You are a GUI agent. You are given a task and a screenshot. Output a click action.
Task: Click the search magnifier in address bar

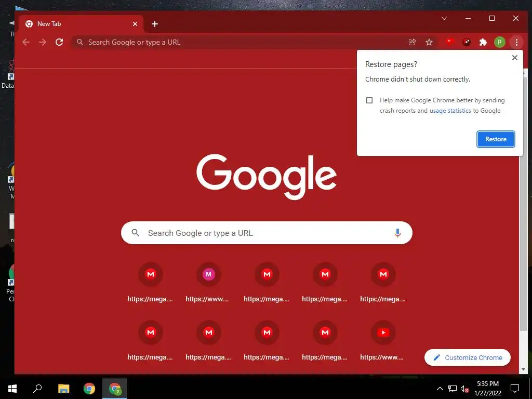coord(79,42)
